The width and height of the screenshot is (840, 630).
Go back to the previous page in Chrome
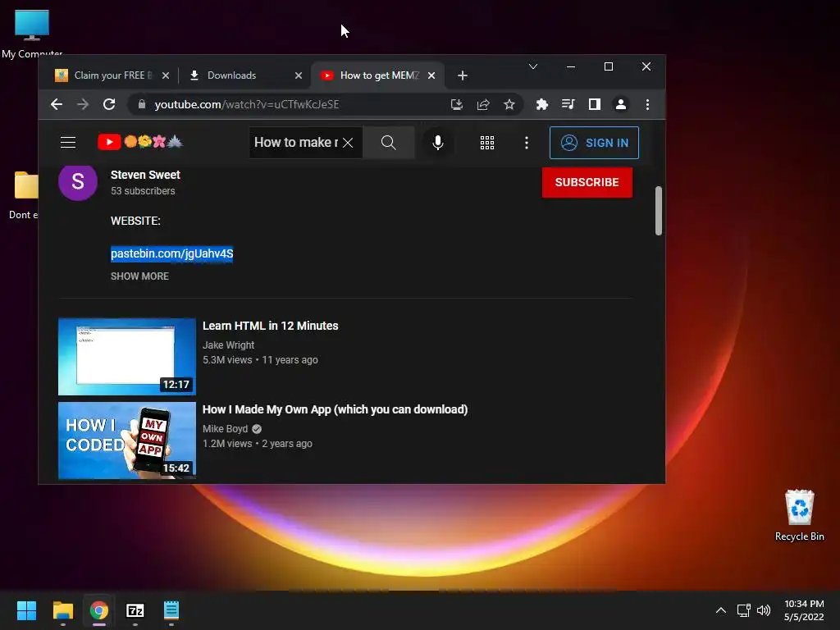coord(57,104)
